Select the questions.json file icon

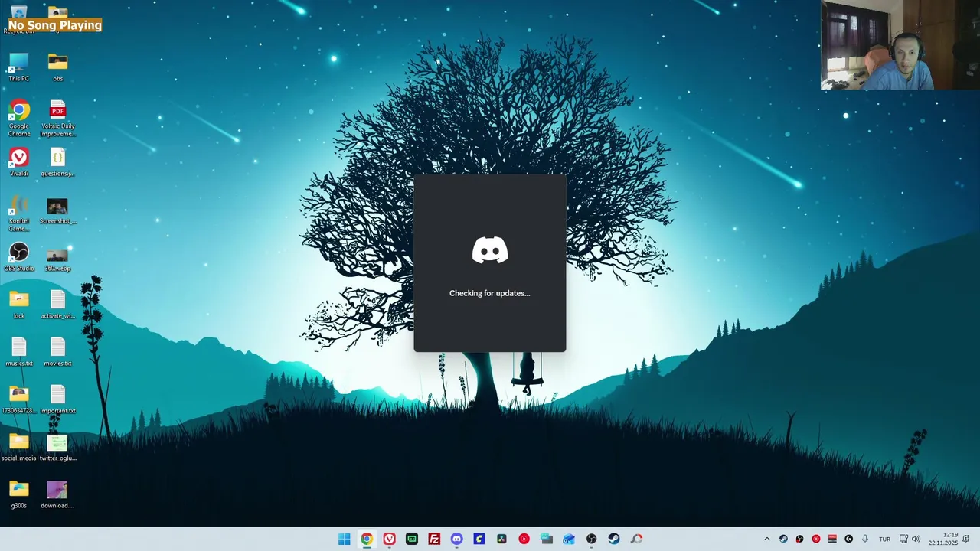pos(57,162)
